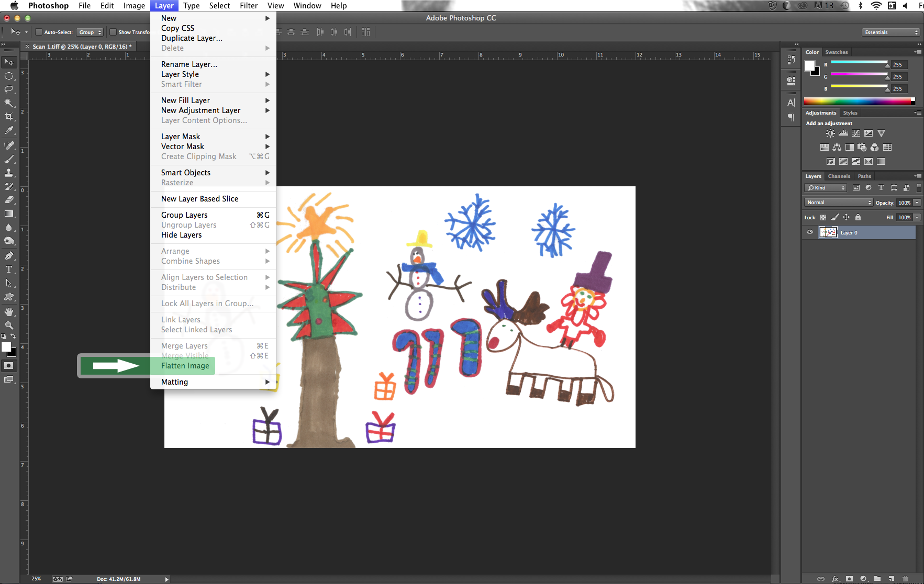Click the Layer 0 thumbnail
The image size is (924, 584).
click(828, 233)
